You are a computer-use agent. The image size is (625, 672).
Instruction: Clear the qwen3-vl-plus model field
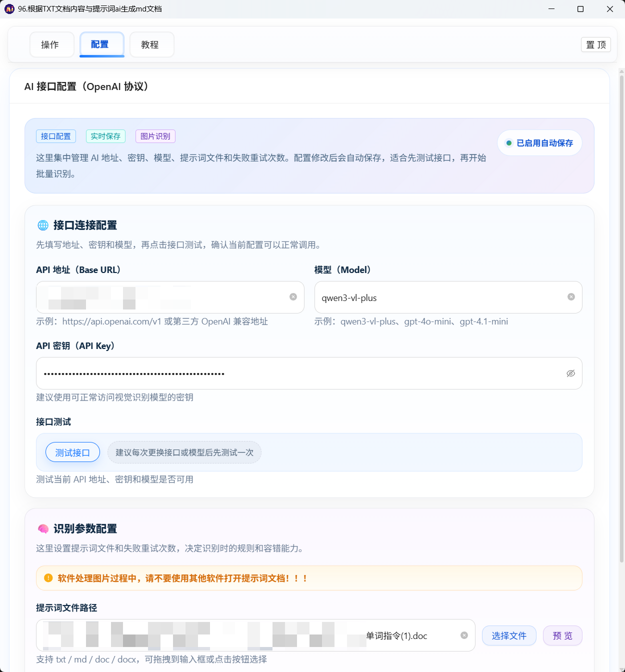[x=571, y=297]
